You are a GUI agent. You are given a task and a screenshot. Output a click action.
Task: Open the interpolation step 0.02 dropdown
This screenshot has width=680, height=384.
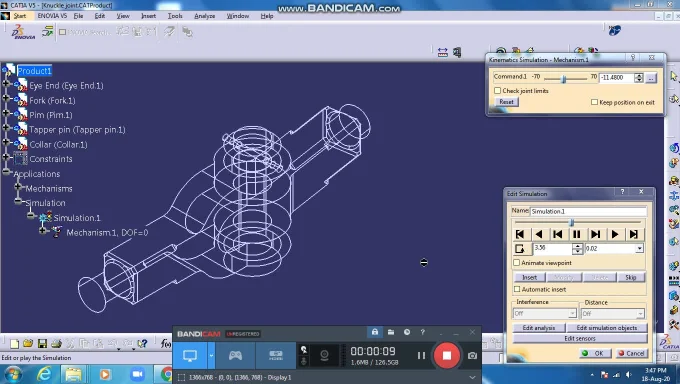click(x=640, y=249)
